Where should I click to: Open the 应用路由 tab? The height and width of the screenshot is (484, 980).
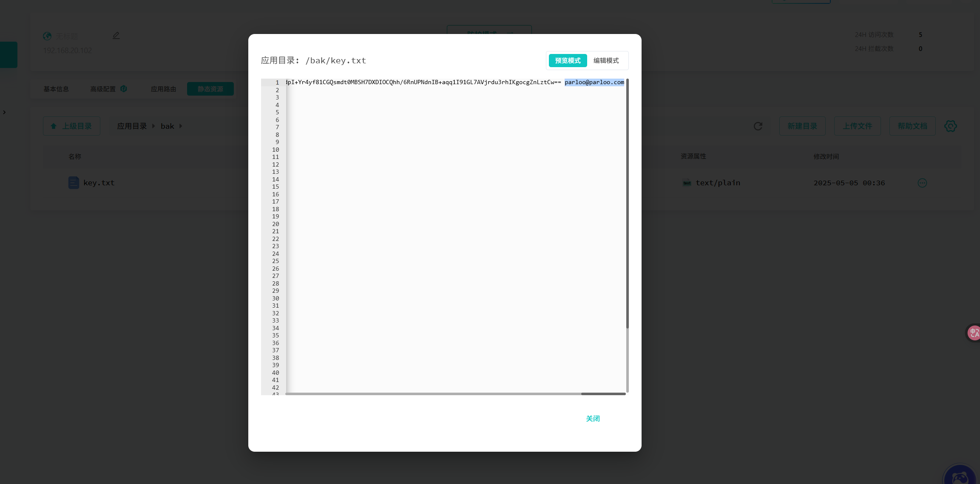[x=163, y=89]
